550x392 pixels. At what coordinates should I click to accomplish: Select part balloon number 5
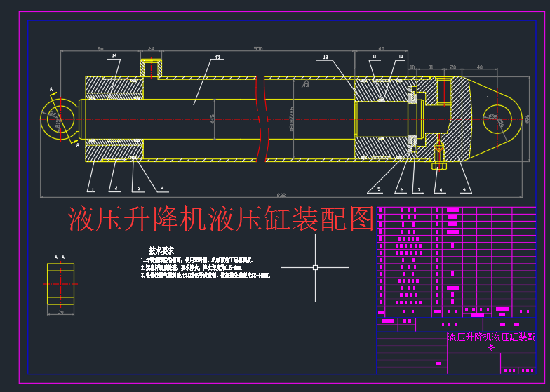(379, 189)
